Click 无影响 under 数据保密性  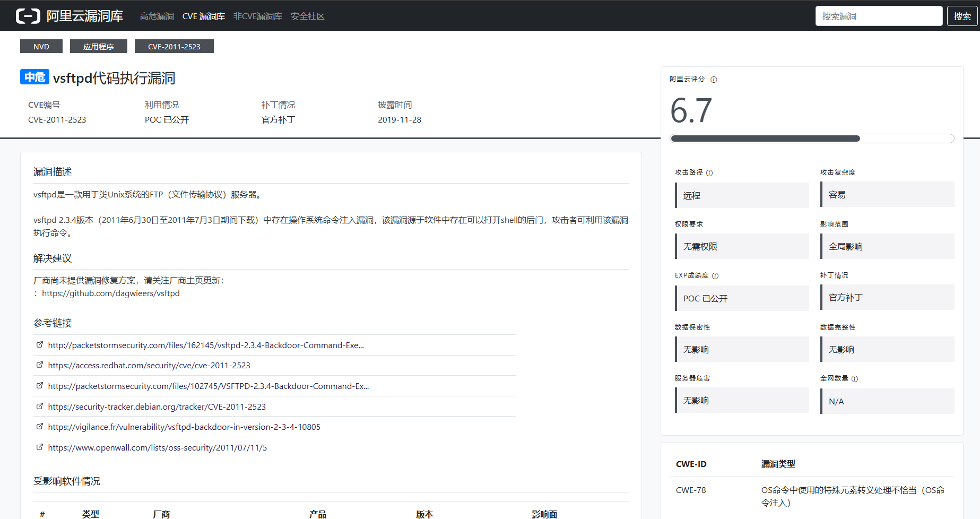tap(742, 349)
